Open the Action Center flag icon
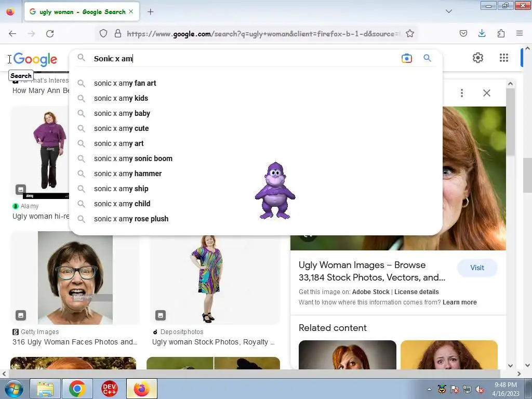The height and width of the screenshot is (399, 532). pos(455,389)
